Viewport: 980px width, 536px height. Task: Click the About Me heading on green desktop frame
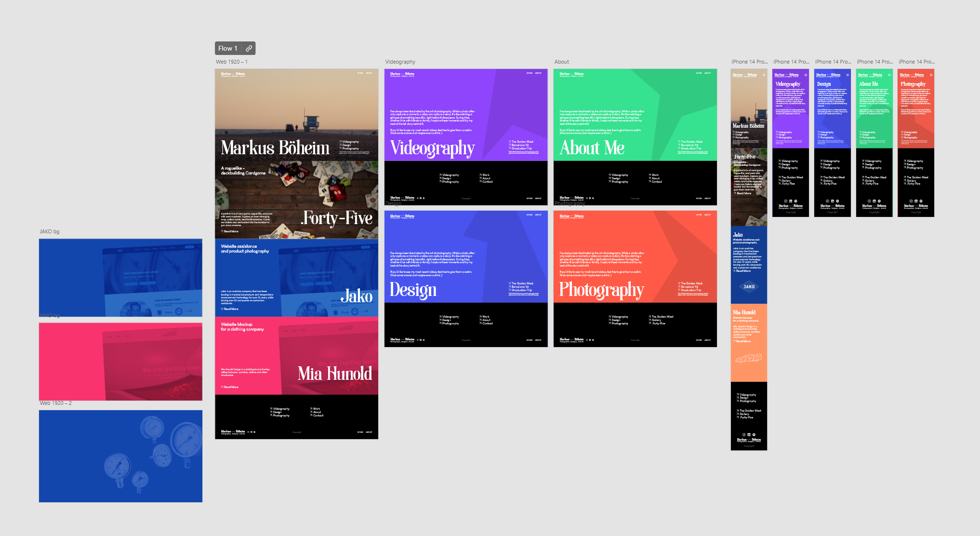tap(592, 147)
